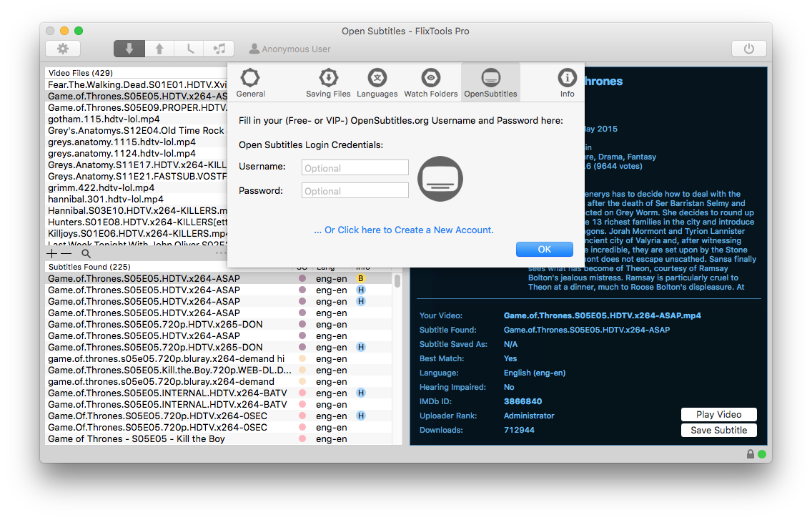
Task: Select Hannibal.S03E10.HDTV.x264-KILLERS file
Action: click(137, 210)
